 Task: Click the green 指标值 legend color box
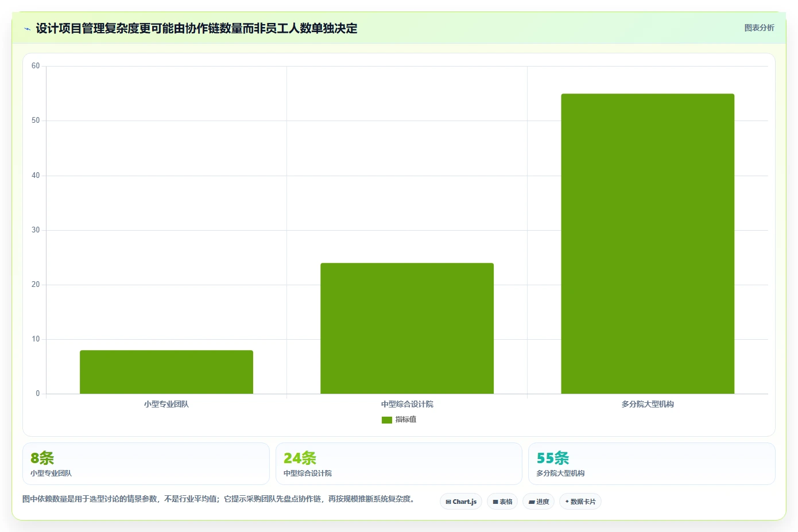[x=386, y=420]
